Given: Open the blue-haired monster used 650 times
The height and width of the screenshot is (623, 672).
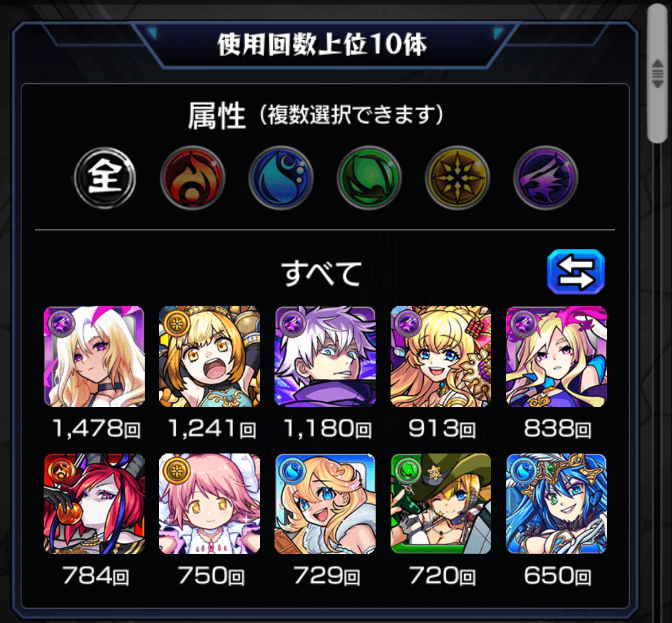Looking at the screenshot, I should point(557,504).
